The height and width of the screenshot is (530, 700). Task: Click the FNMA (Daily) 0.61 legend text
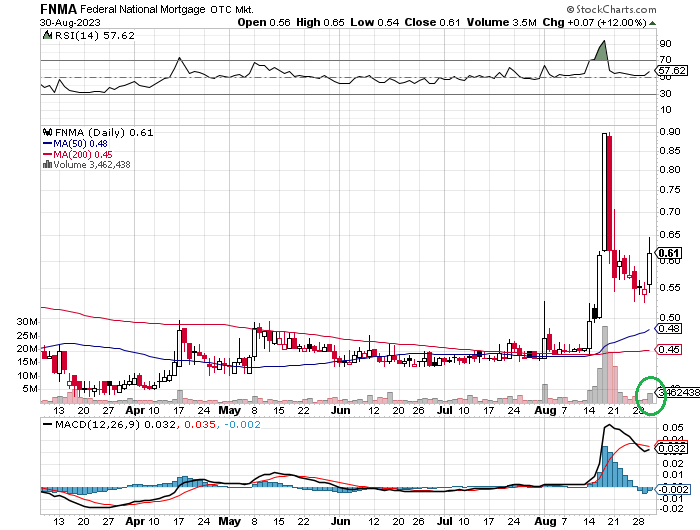pyautogui.click(x=104, y=133)
